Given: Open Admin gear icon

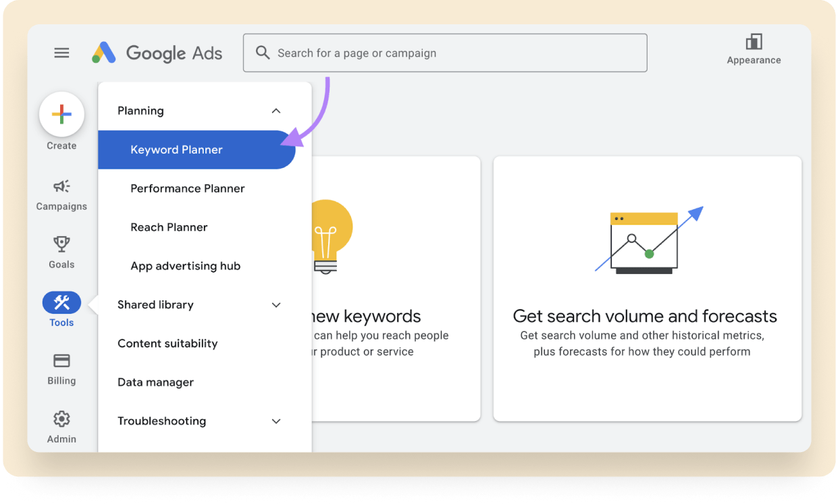Looking at the screenshot, I should 61,419.
